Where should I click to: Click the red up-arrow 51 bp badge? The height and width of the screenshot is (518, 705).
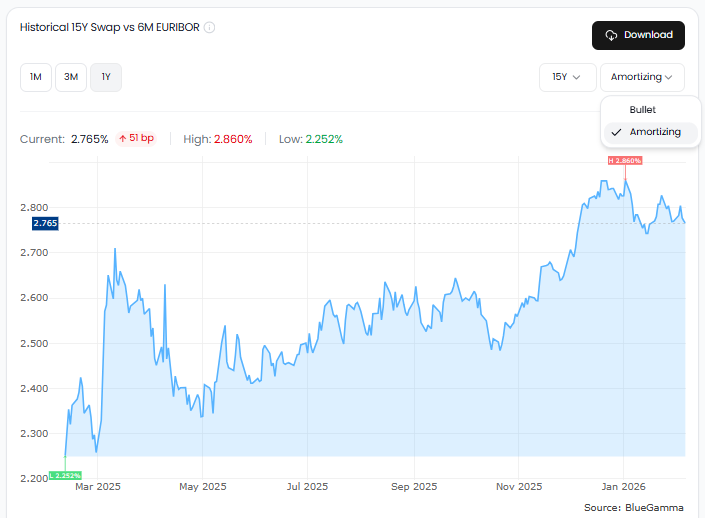click(x=136, y=138)
